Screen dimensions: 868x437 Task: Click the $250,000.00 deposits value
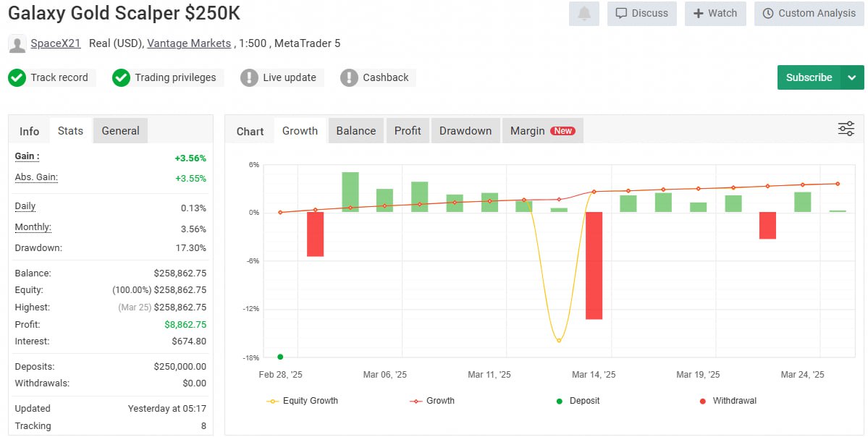pos(180,367)
